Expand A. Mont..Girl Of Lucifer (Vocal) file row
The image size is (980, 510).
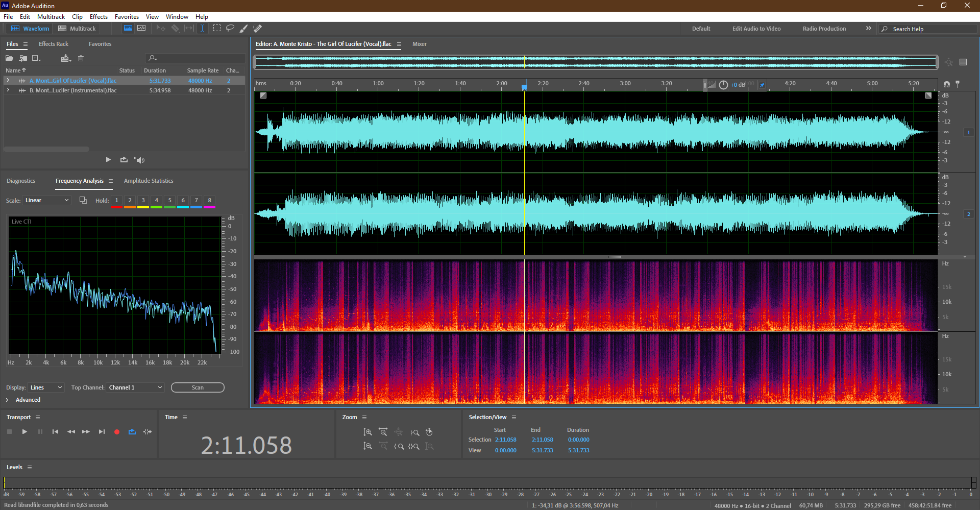click(8, 80)
